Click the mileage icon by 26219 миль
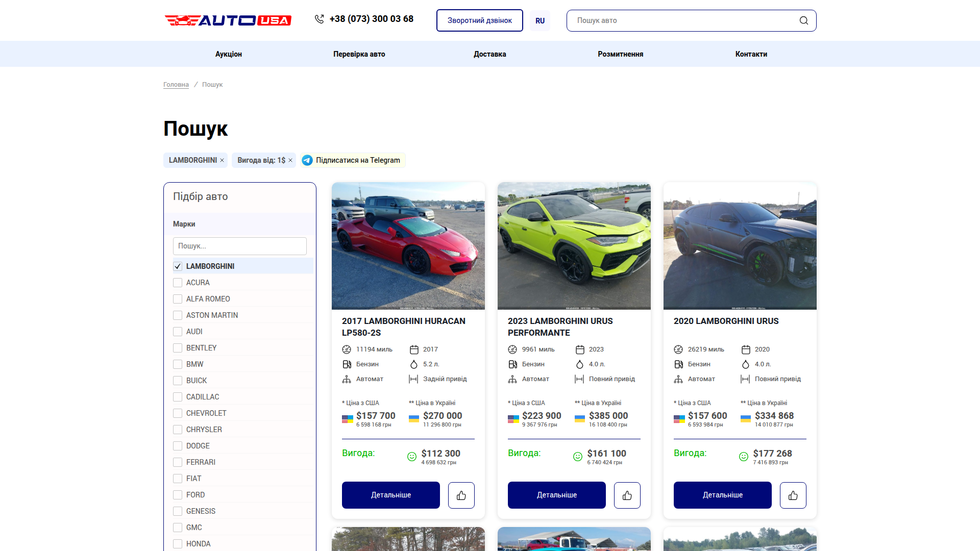Viewport: 980px width, 551px height. [678, 349]
